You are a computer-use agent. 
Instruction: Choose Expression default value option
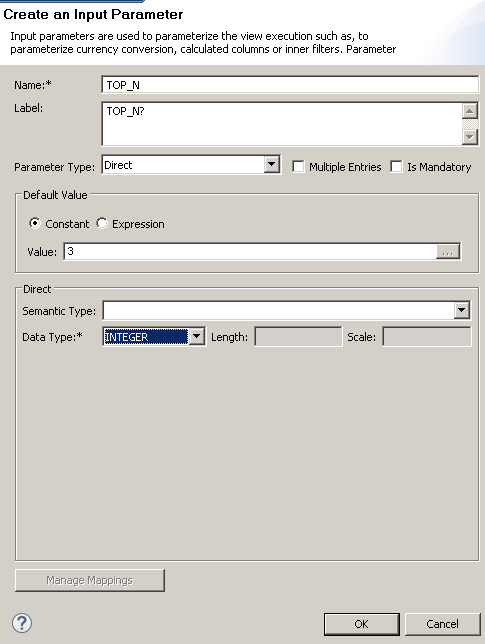pyautogui.click(x=102, y=223)
